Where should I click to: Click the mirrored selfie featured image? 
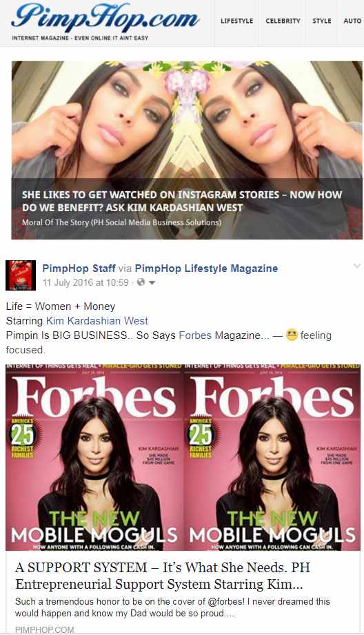click(x=187, y=150)
